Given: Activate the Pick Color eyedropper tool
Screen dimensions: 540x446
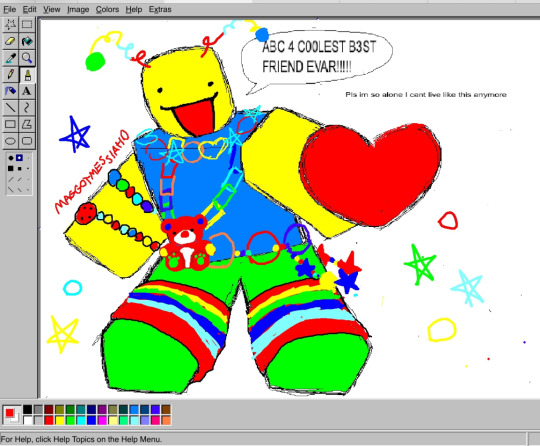Looking at the screenshot, I should click(11, 58).
